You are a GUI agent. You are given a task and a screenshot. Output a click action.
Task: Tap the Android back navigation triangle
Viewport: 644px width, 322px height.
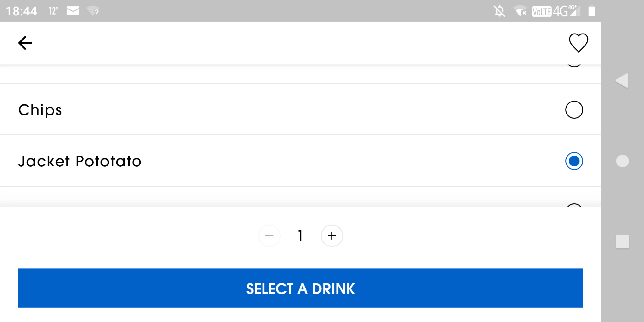pyautogui.click(x=622, y=81)
